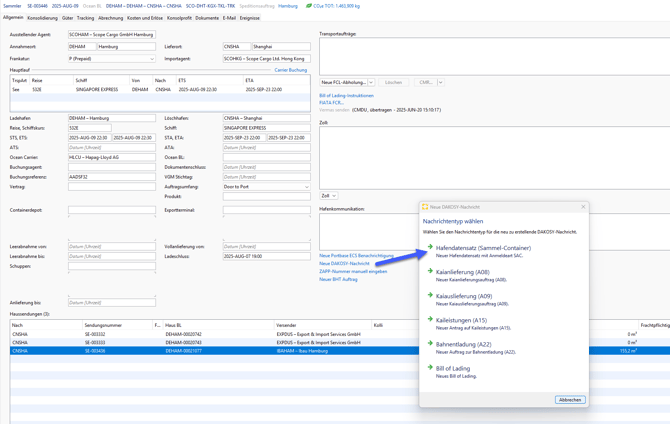Select Kaileistungen (A15) message type

[461, 320]
